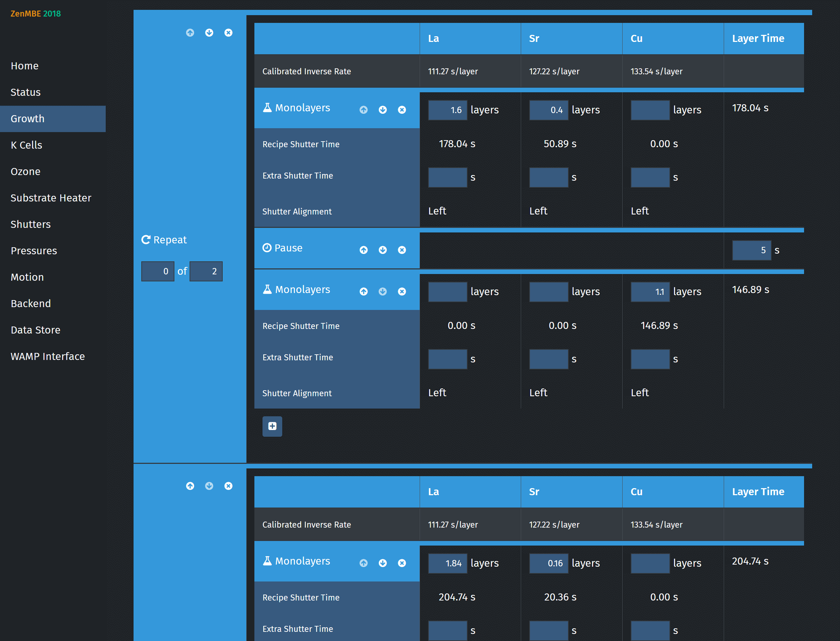Click La Extra Shutter Time field, Cu step
840x641 pixels.
point(448,359)
